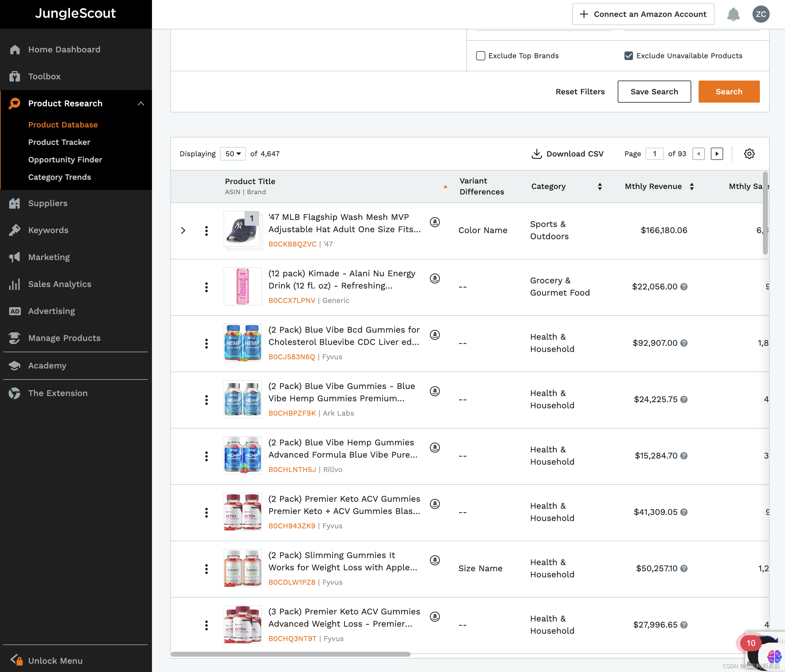This screenshot has height=672, width=785.
Task: Click the '47 MLB hat thumbnail
Action: [242, 231]
